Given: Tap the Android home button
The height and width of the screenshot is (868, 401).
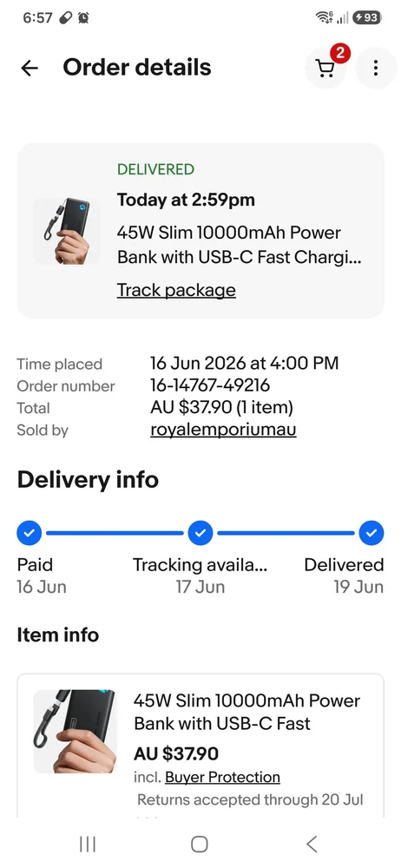Looking at the screenshot, I should pos(200,844).
